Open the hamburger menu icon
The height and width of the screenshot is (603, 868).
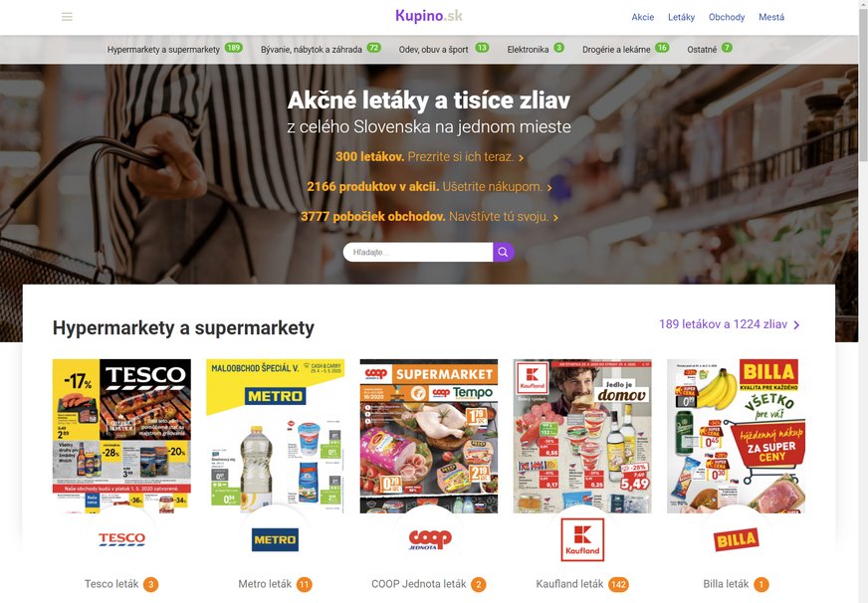click(x=67, y=17)
